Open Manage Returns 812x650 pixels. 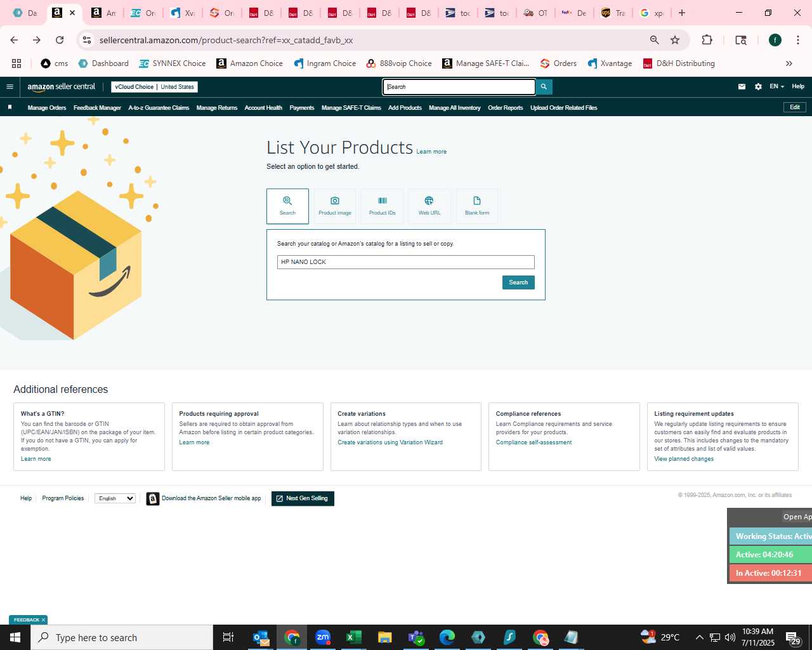tap(217, 108)
